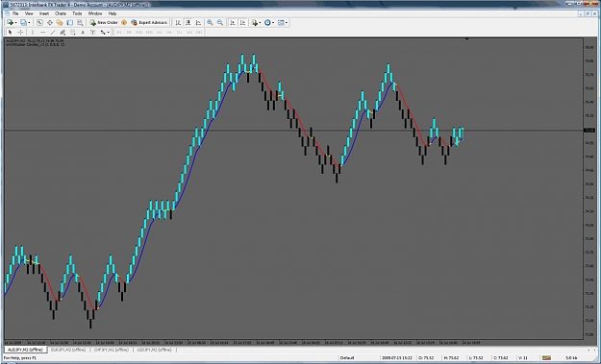Open the Profiles icon in the toolbar
601x364 pixels.
point(23,23)
